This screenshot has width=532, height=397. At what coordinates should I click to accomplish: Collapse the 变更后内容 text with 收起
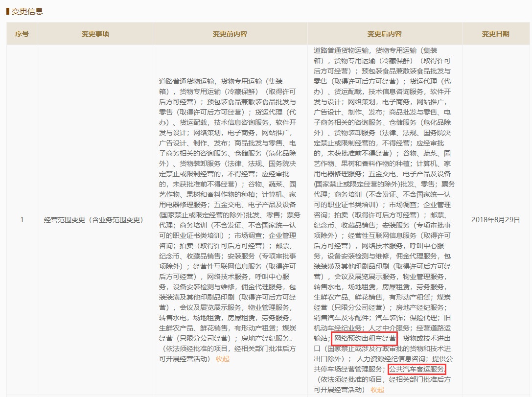[x=377, y=390]
